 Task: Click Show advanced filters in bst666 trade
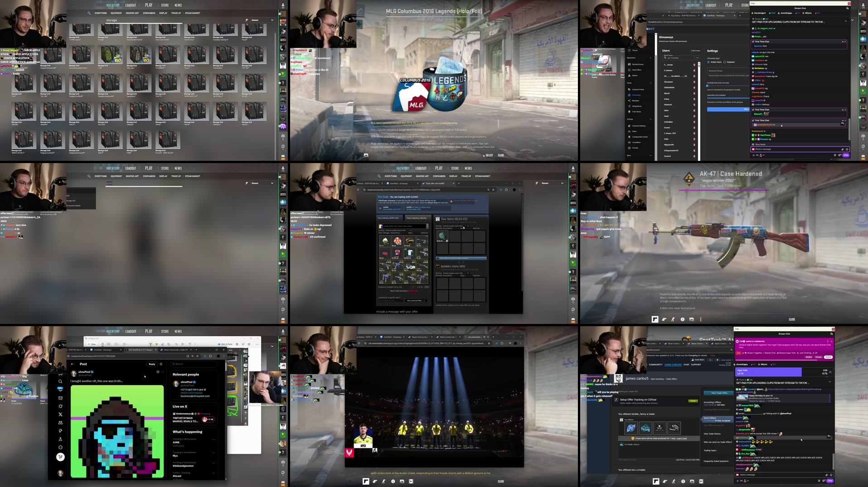(416, 300)
